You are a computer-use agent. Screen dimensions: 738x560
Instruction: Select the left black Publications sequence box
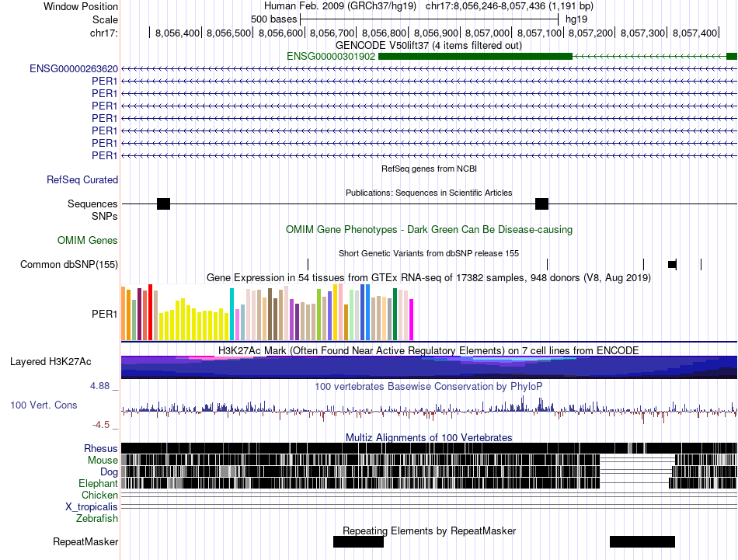click(x=163, y=203)
